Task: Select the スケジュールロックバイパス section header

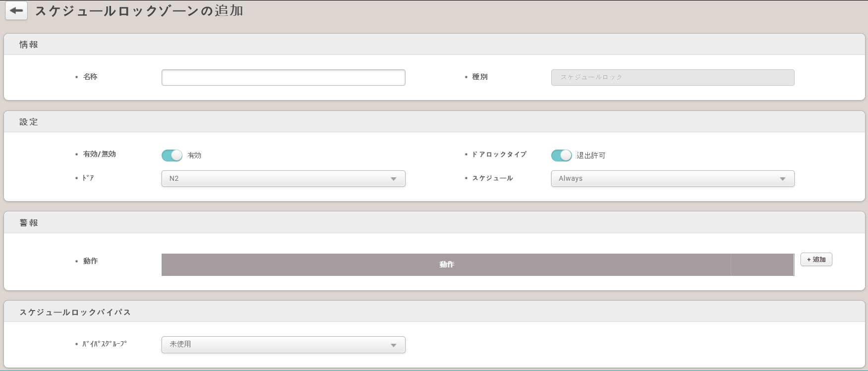Action: [x=75, y=312]
